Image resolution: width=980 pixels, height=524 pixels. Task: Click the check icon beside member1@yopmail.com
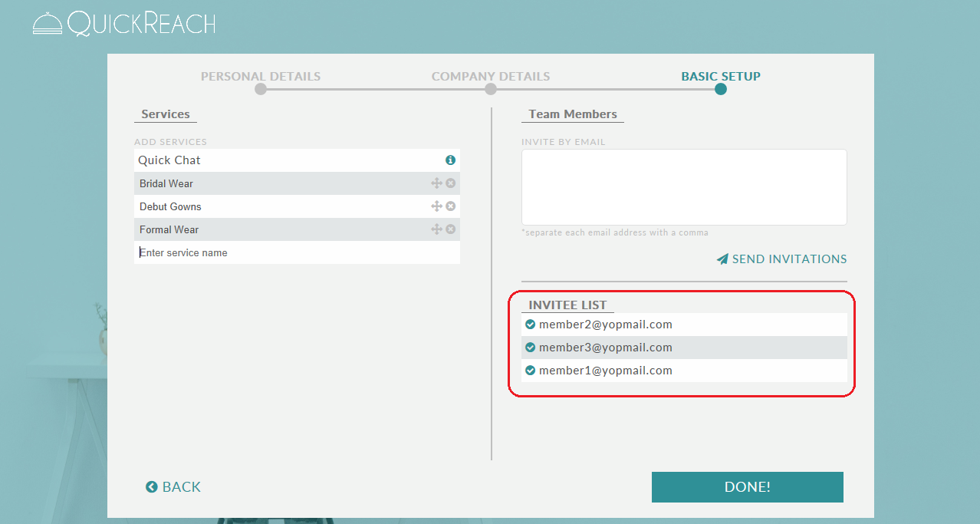point(530,371)
